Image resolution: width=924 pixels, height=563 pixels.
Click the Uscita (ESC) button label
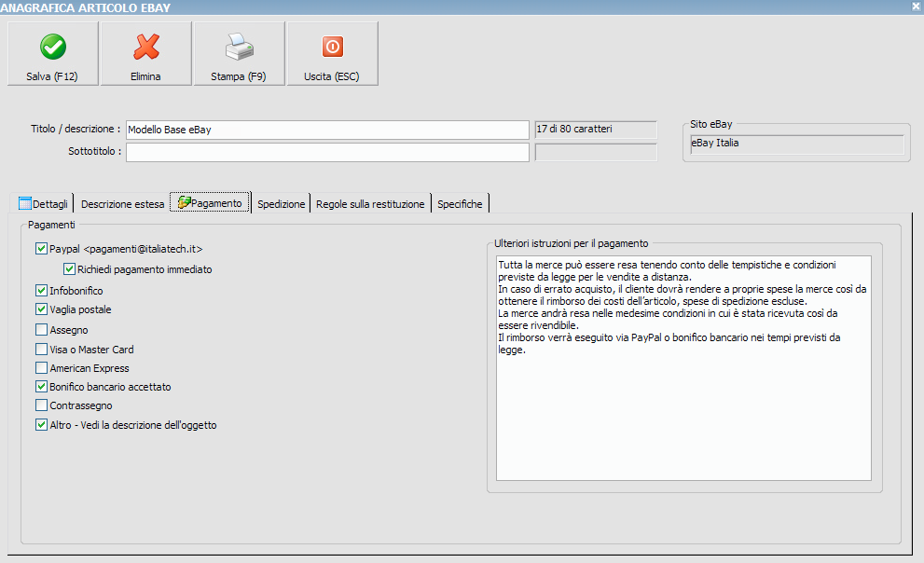(331, 76)
